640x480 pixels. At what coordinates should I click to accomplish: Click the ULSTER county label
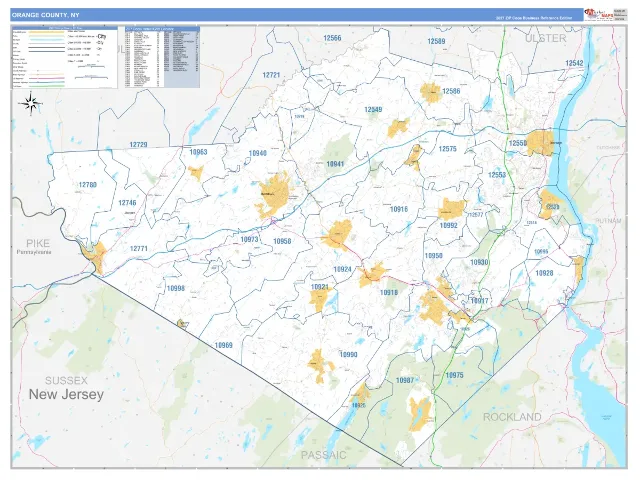[x=546, y=38]
